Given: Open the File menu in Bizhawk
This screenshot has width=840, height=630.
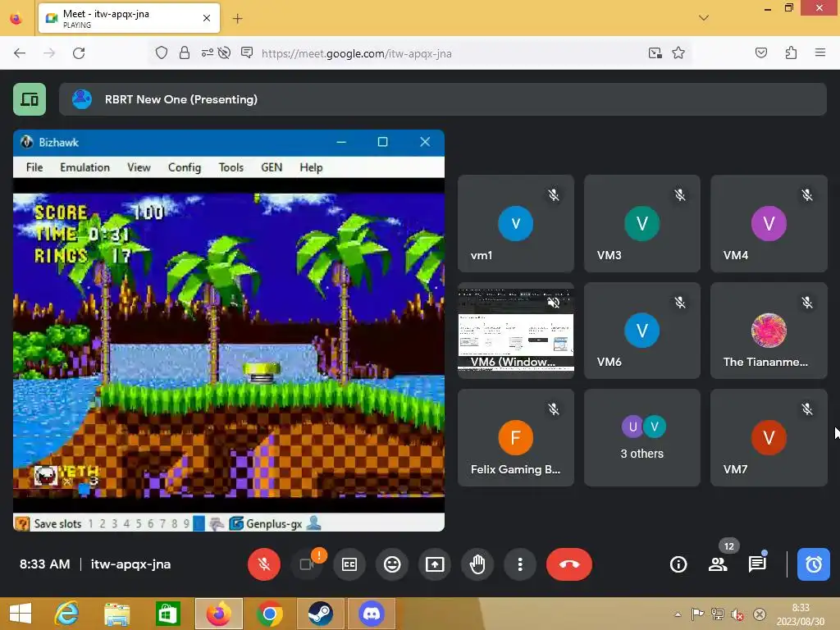Looking at the screenshot, I should coord(34,167).
